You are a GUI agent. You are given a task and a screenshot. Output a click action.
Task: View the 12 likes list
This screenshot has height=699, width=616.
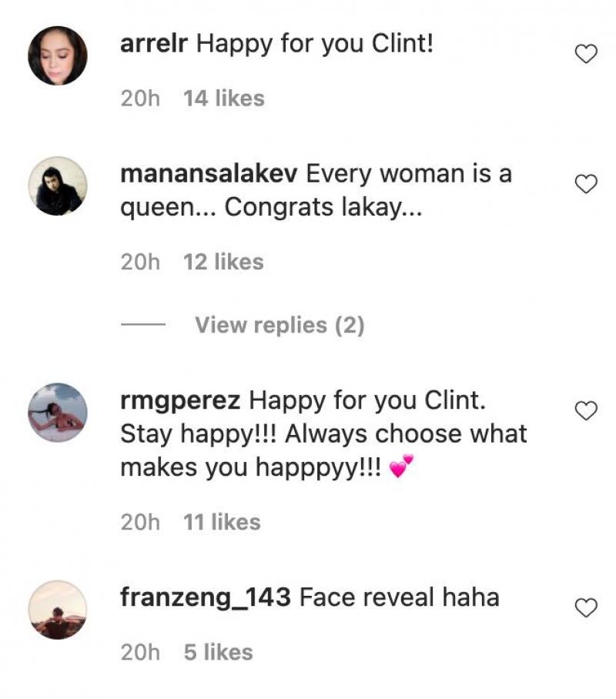(x=223, y=262)
